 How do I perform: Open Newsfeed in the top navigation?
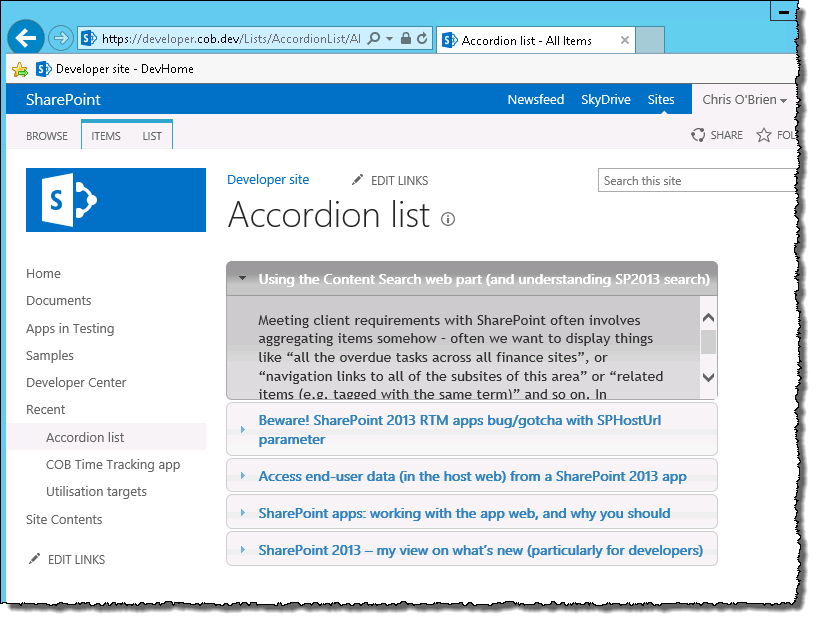pyautogui.click(x=536, y=99)
